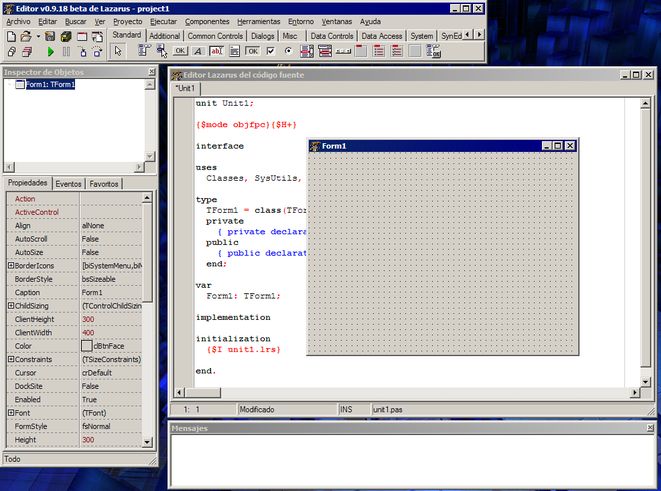661x491 pixels.
Task: Click the Step over debug icon
Action: pos(97,52)
